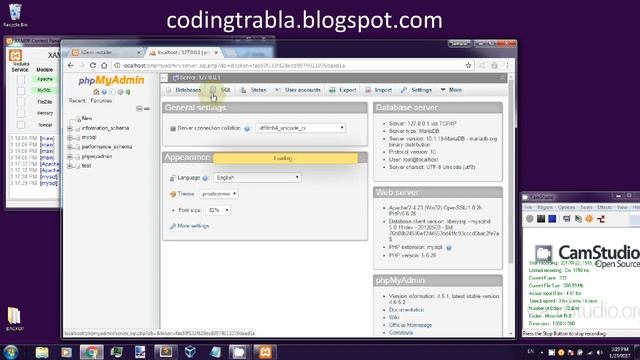The height and width of the screenshot is (360, 640).
Task: Click the browser home button
Action: [x=104, y=65]
